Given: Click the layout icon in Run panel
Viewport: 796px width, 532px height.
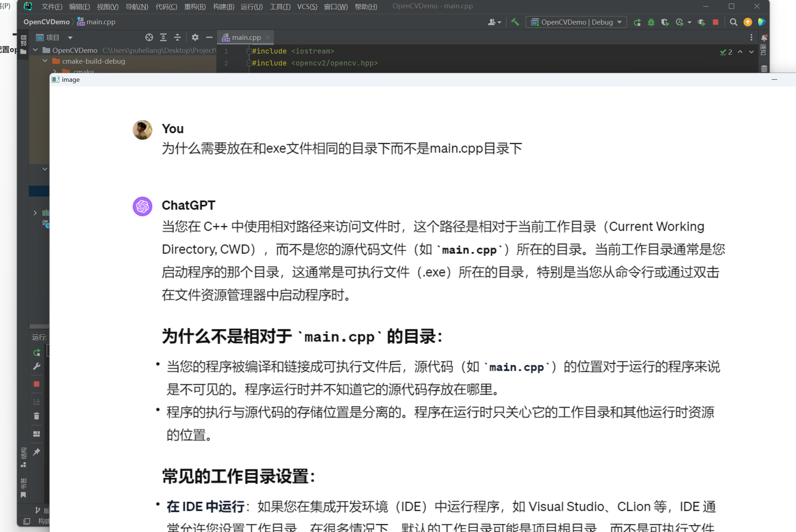Looking at the screenshot, I should (x=37, y=434).
